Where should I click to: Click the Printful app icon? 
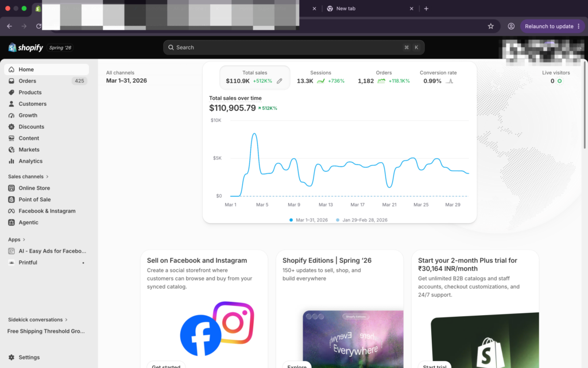tap(11, 262)
